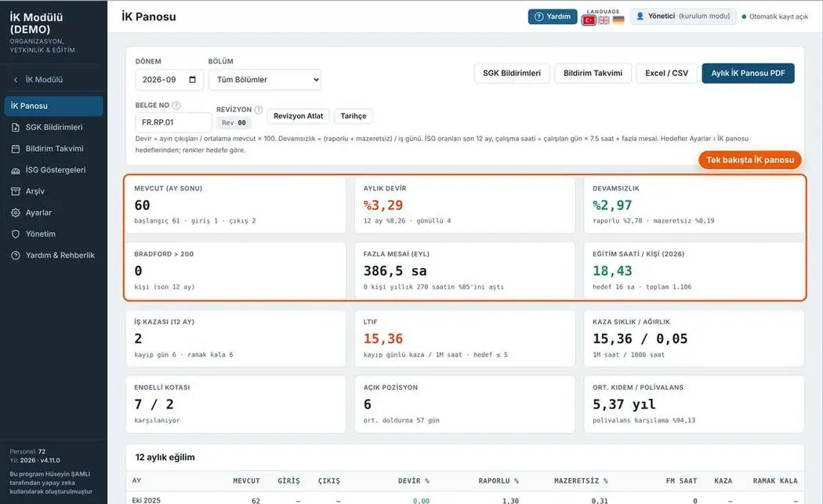Click the Yönetici user avatar icon
This screenshot has height=504, width=823.
640,16
